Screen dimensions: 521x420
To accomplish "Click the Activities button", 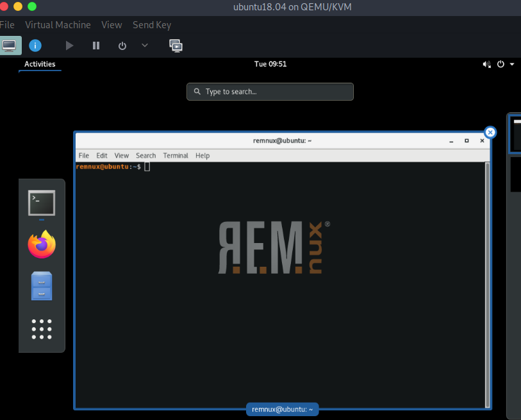I will [x=40, y=64].
